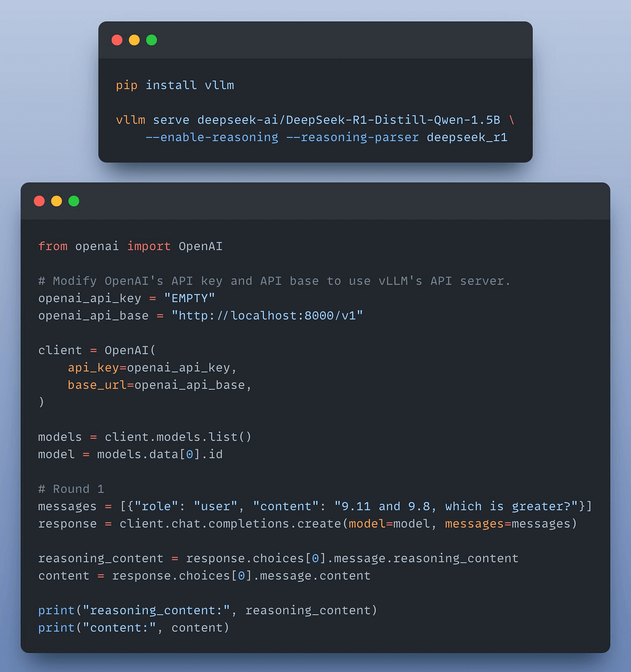This screenshot has width=631, height=672.
Task: Click the DeepSeek-R1-Distill-Qwen-1.5B model name
Action: 348,120
